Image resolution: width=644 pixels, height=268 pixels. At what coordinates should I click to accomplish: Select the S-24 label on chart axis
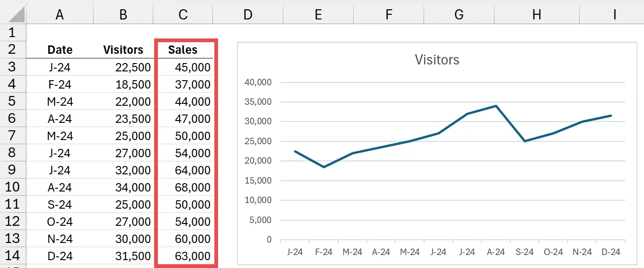524,252
